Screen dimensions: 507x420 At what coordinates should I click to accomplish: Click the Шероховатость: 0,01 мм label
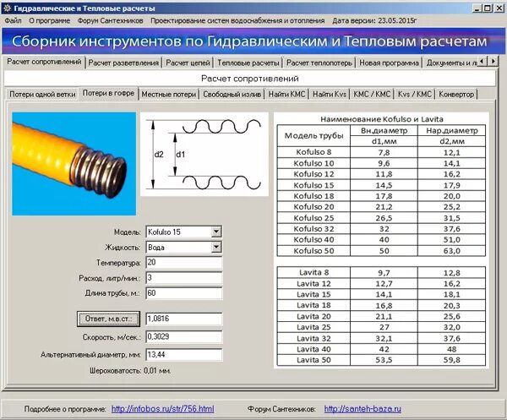point(130,371)
